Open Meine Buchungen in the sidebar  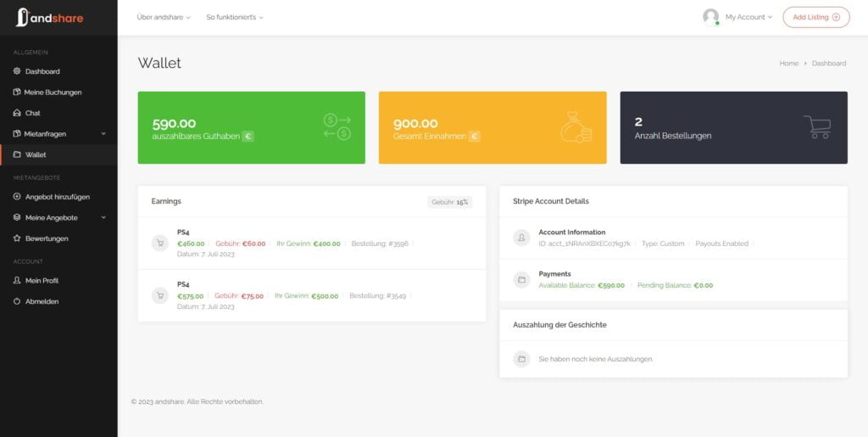[x=53, y=92]
